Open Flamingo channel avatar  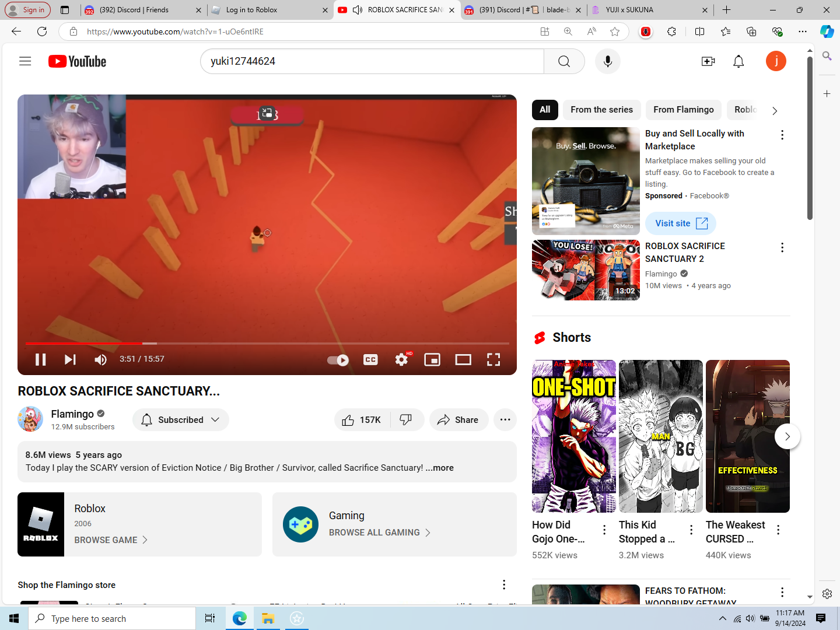click(30, 419)
